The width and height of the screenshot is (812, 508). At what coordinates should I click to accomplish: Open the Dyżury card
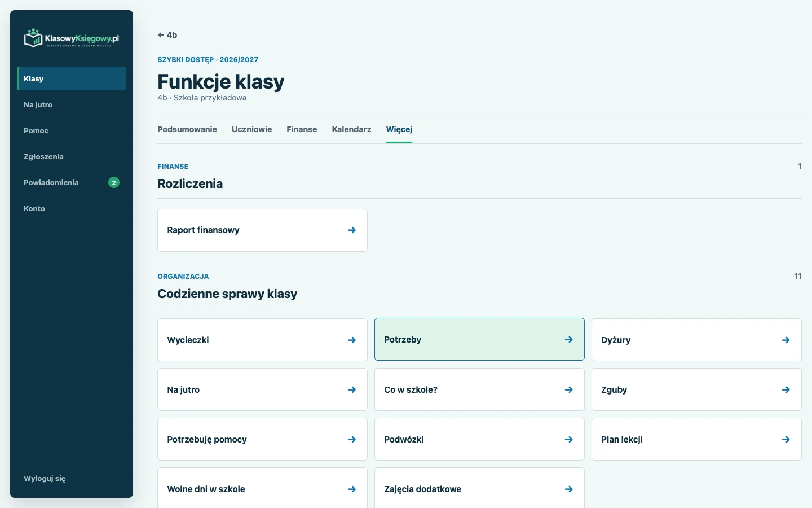pyautogui.click(x=696, y=340)
